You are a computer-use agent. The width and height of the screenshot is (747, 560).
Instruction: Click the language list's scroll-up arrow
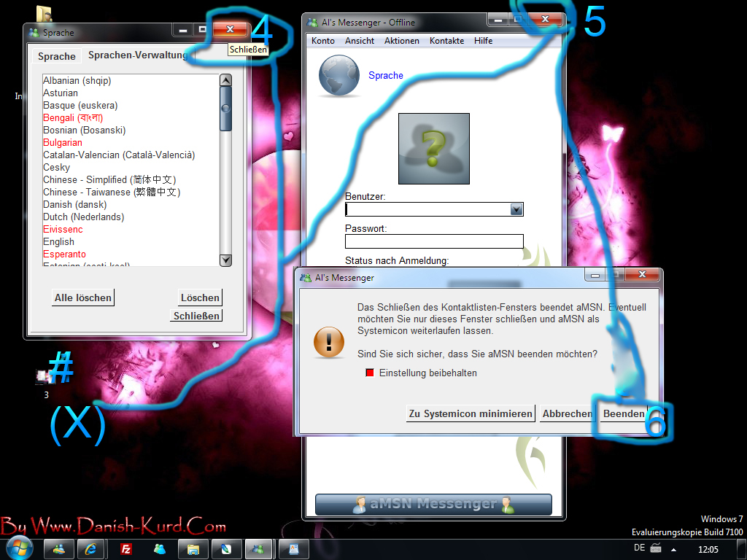[226, 80]
